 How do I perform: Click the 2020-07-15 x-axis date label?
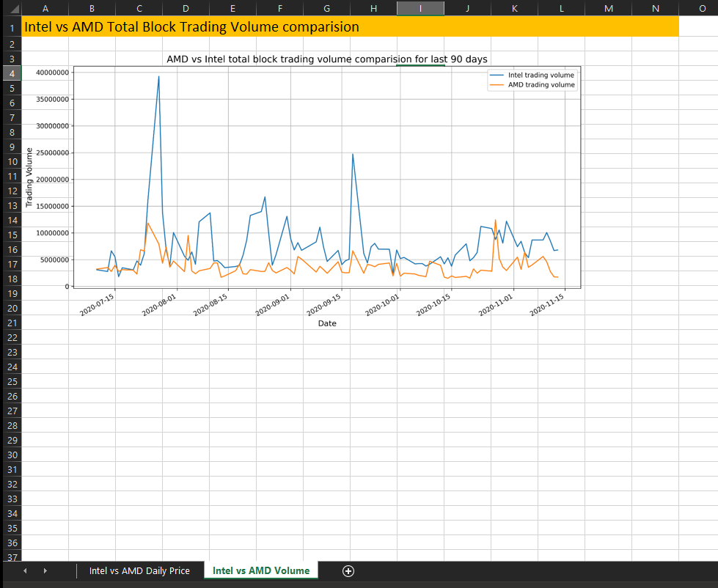tap(97, 305)
